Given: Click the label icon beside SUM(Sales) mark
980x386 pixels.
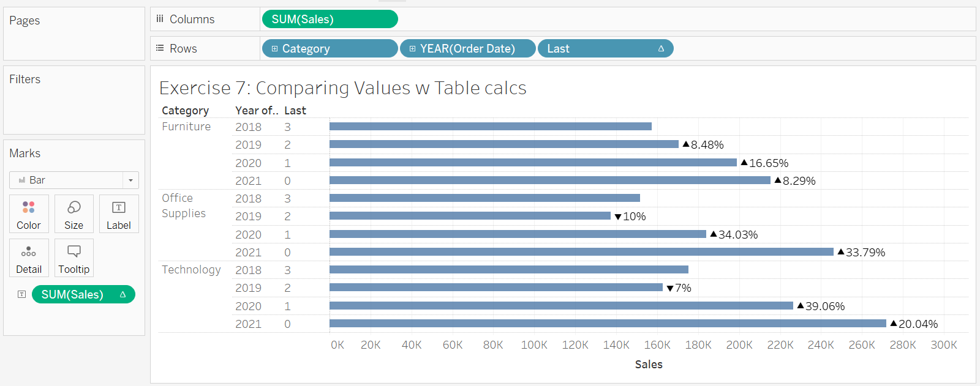Looking at the screenshot, I should coord(21,294).
